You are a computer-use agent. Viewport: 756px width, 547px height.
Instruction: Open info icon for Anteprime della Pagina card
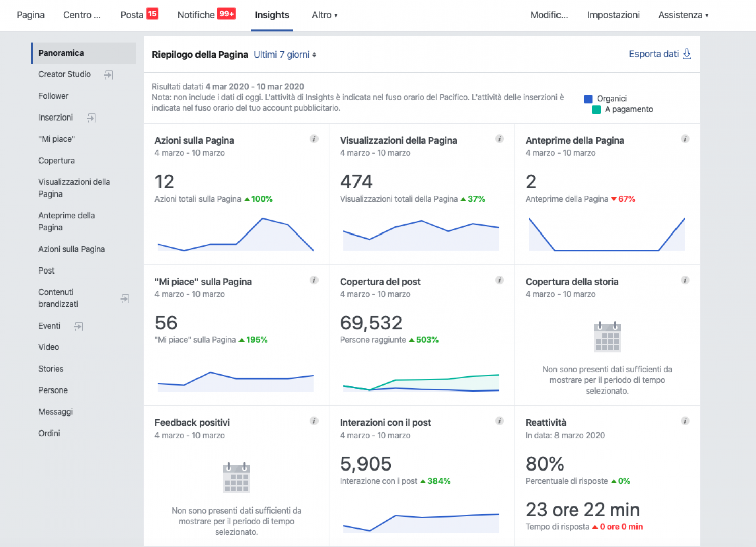tap(685, 139)
